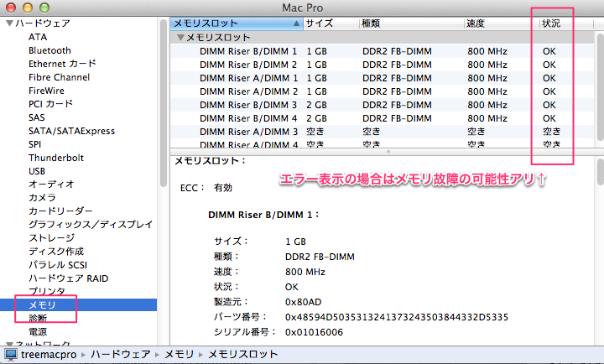Image resolution: width=604 pixels, height=364 pixels.
Task: Open the Ethernet カード sidebar entry
Action: [62, 64]
